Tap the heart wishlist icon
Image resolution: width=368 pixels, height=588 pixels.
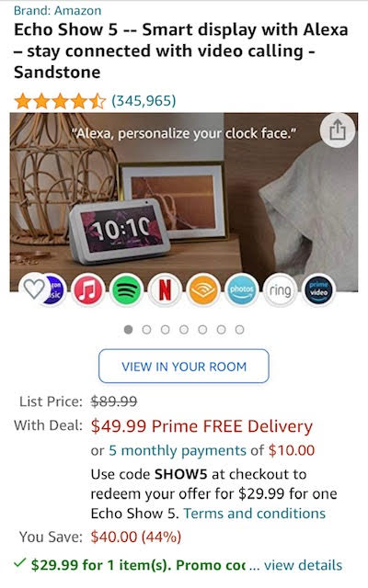(x=34, y=288)
